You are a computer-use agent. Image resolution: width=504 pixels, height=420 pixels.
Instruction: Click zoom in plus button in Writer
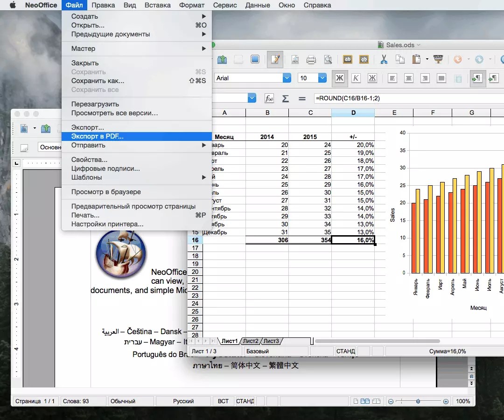point(446,401)
